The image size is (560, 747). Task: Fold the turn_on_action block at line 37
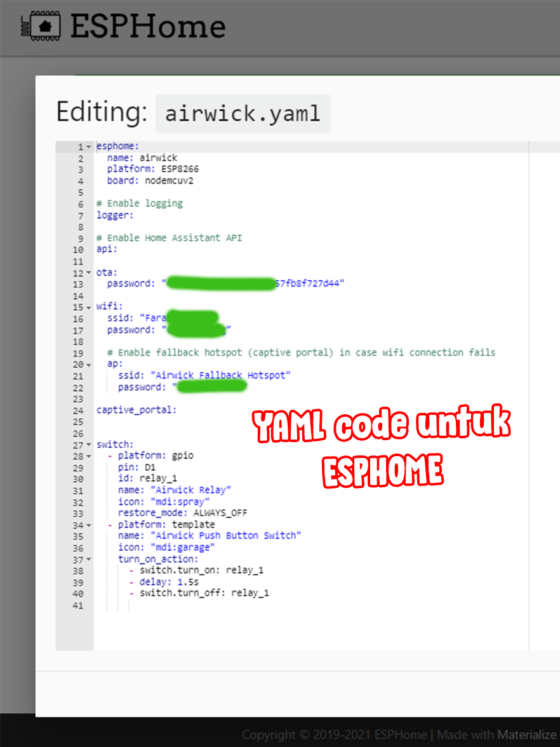89,560
